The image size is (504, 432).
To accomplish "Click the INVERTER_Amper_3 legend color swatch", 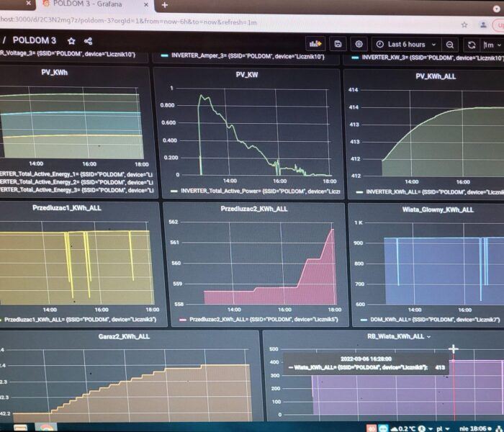I will pyautogui.click(x=165, y=56).
